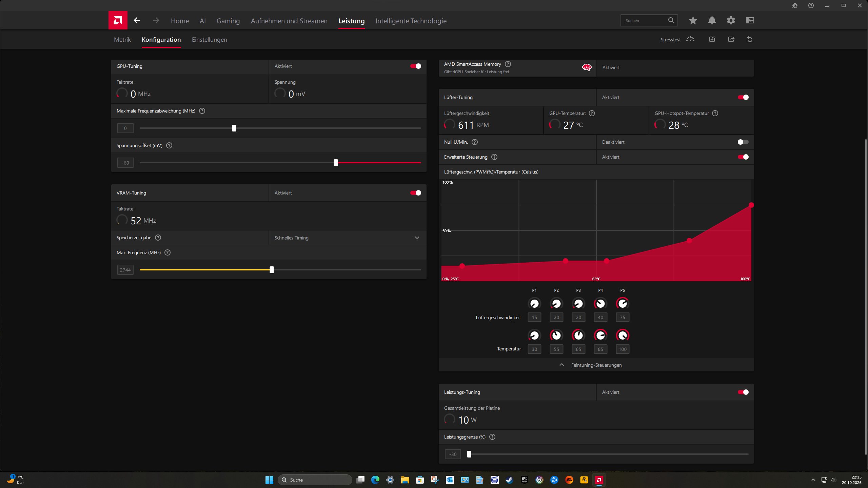868x488 pixels.
Task: Click the Spannungsoffset slider handle
Action: pyautogui.click(x=336, y=163)
